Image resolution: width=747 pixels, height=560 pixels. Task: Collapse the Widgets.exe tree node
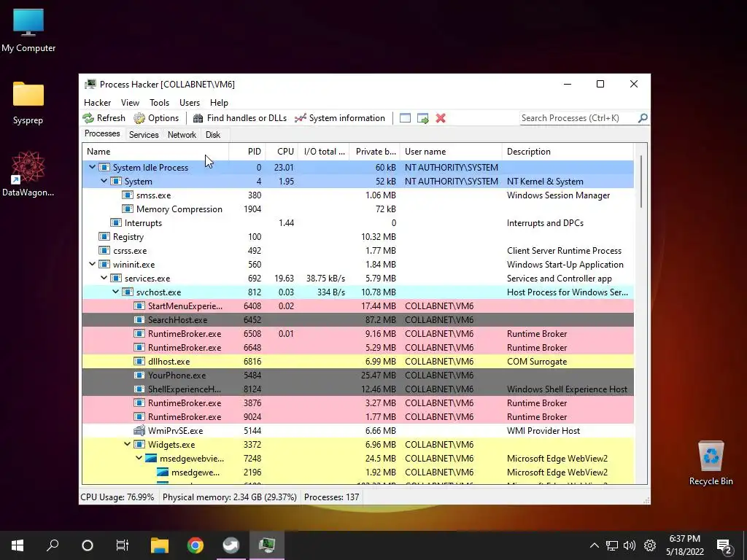127,444
